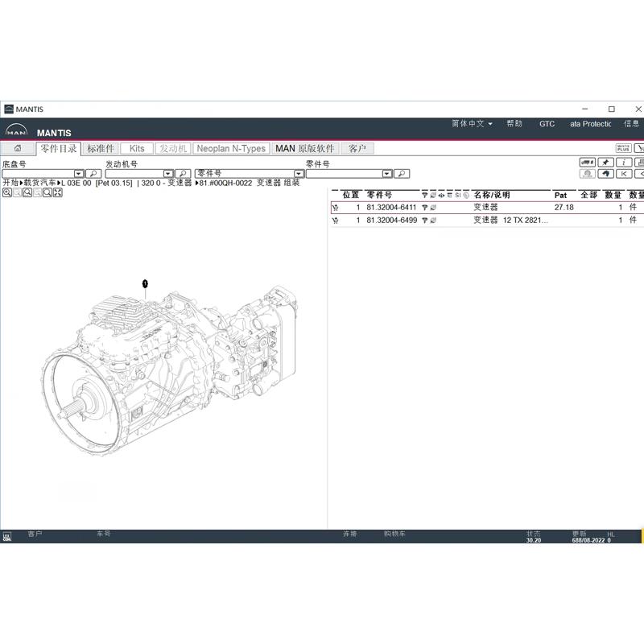Expand the 发动机号 engine number dropdown
The height and width of the screenshot is (644, 644).
pyautogui.click(x=168, y=174)
